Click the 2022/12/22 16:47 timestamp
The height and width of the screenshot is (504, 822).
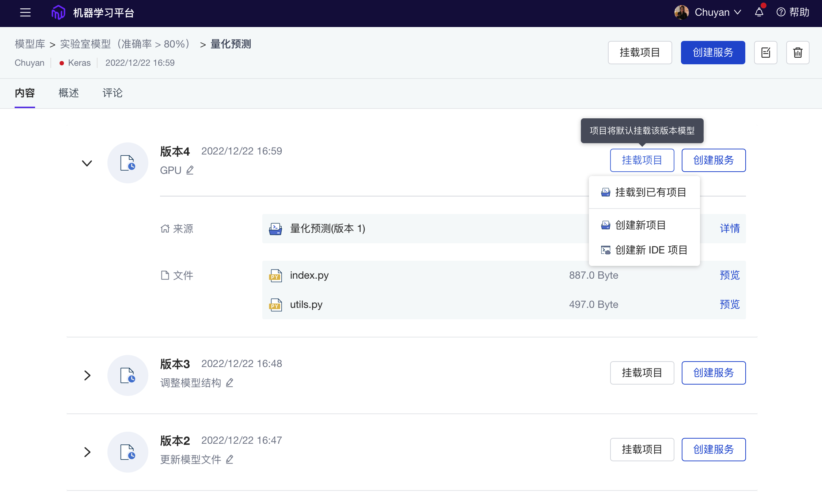point(241,440)
